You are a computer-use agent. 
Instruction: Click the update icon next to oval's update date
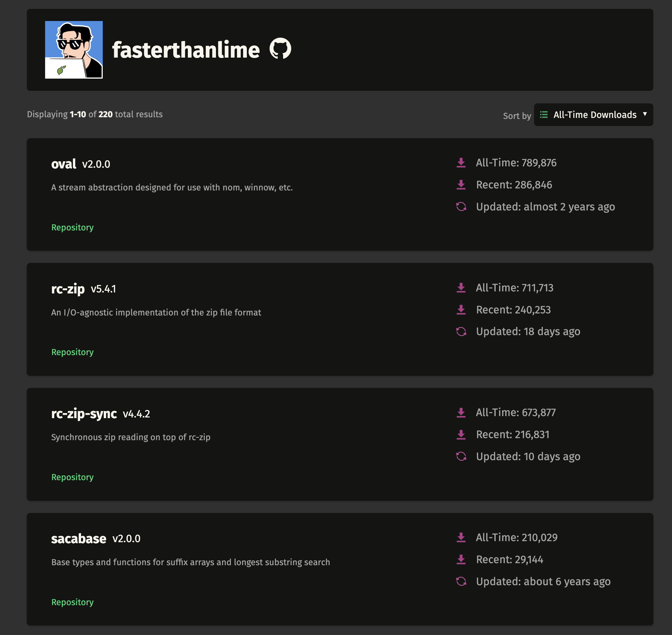[461, 207]
